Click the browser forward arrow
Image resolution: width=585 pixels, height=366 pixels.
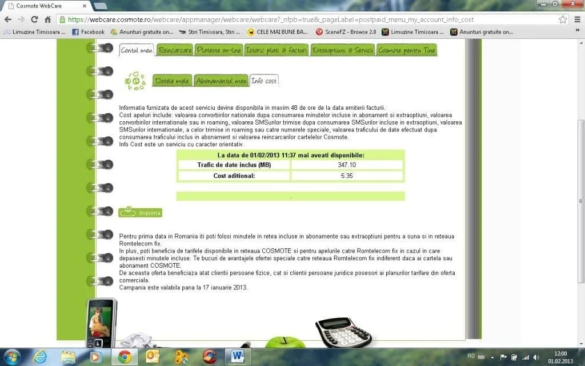21,19
